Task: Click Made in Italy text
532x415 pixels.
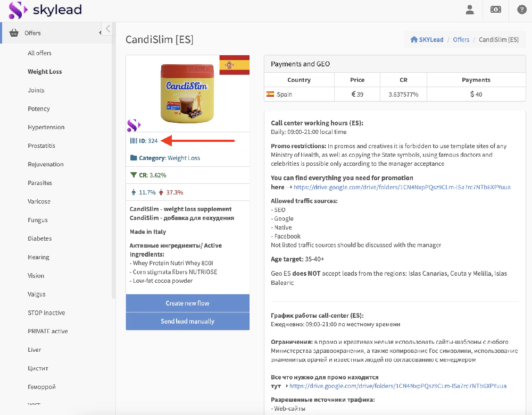Action: 148,232
